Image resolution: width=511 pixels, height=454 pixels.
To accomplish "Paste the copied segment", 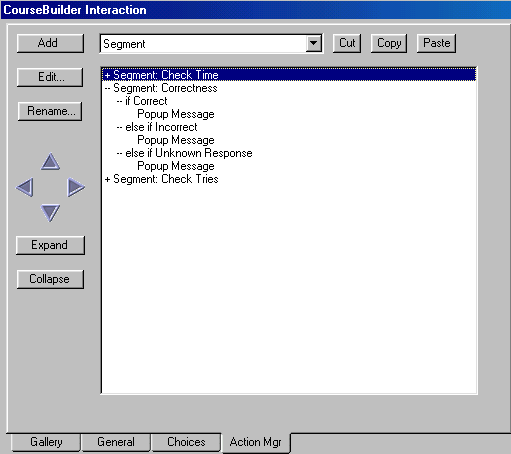I will pos(436,43).
